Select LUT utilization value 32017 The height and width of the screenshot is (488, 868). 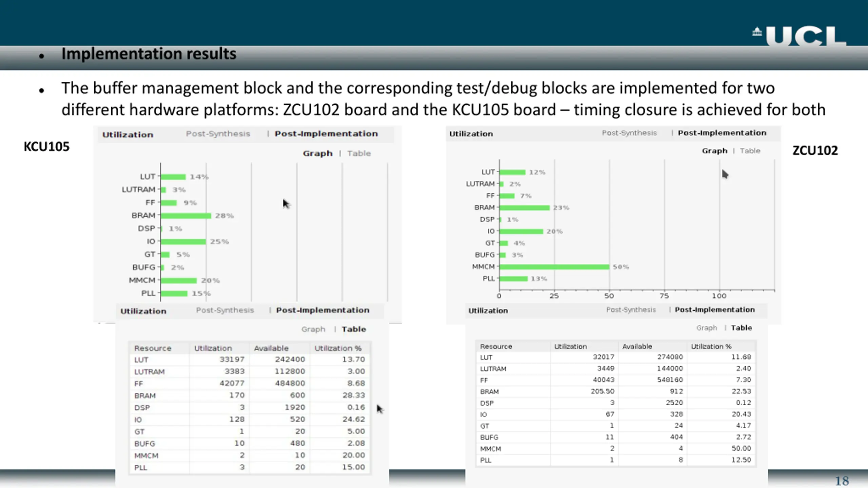(604, 357)
